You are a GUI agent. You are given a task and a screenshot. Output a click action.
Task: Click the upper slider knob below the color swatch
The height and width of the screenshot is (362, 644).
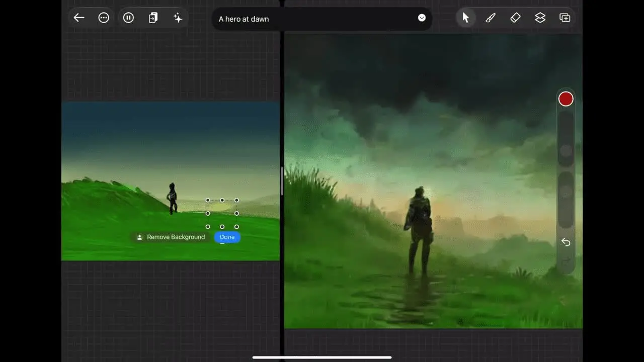[566, 151]
